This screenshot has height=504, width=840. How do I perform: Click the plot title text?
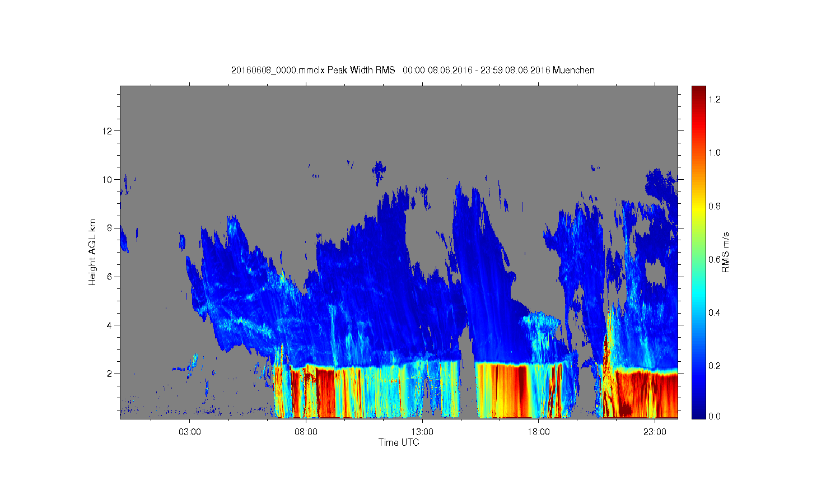413,70
